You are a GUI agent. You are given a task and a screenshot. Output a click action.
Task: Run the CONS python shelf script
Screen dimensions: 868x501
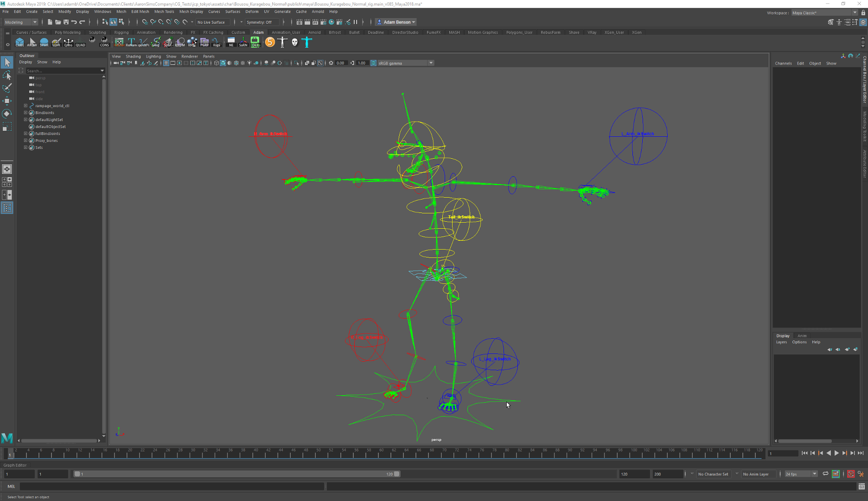click(104, 42)
